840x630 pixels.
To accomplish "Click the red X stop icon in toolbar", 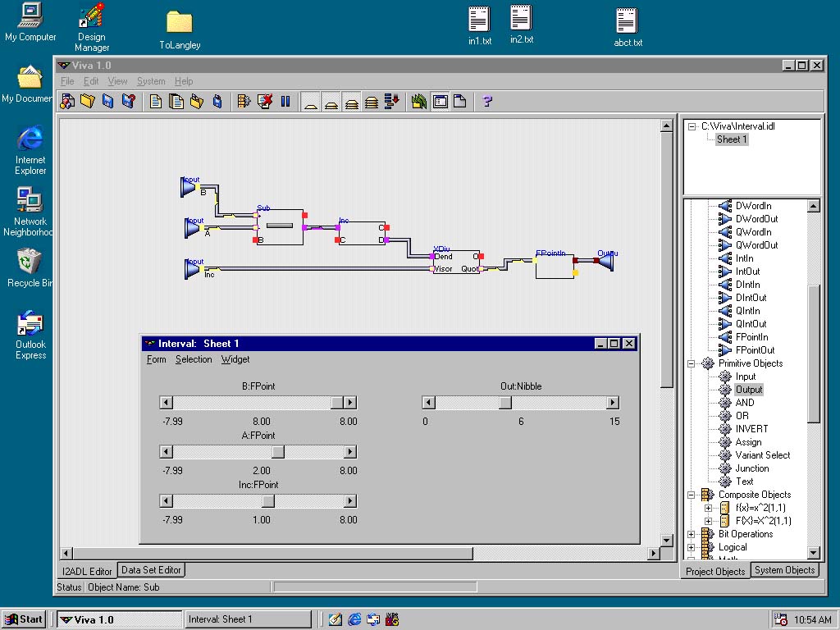I will pyautogui.click(x=264, y=102).
